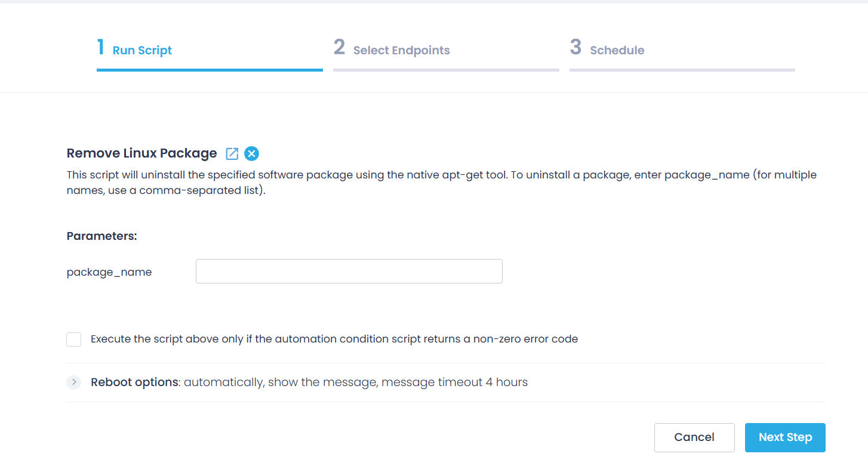Click the numeral 1 icon for Run Script
Viewport: 868px width, 469px height.
[x=100, y=47]
